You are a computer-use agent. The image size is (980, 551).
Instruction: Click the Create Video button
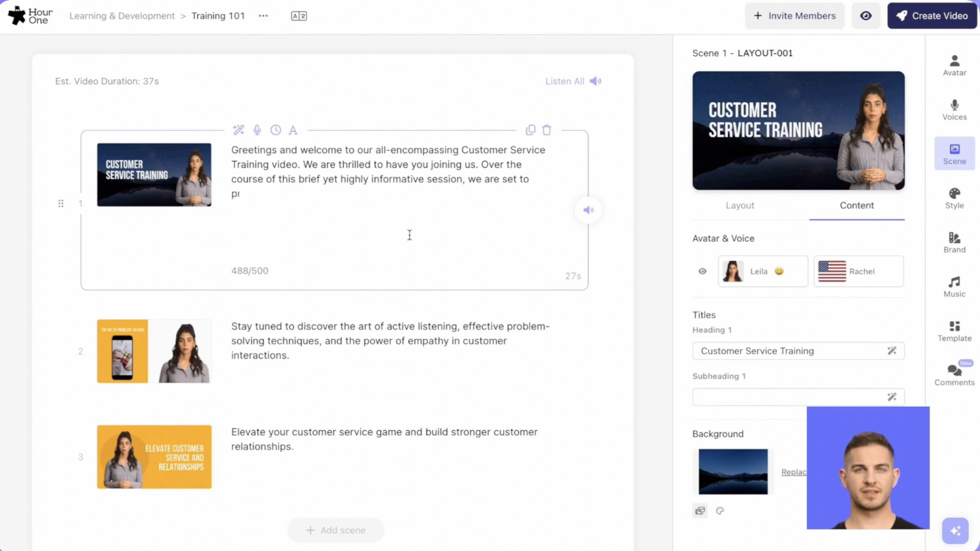(x=932, y=16)
